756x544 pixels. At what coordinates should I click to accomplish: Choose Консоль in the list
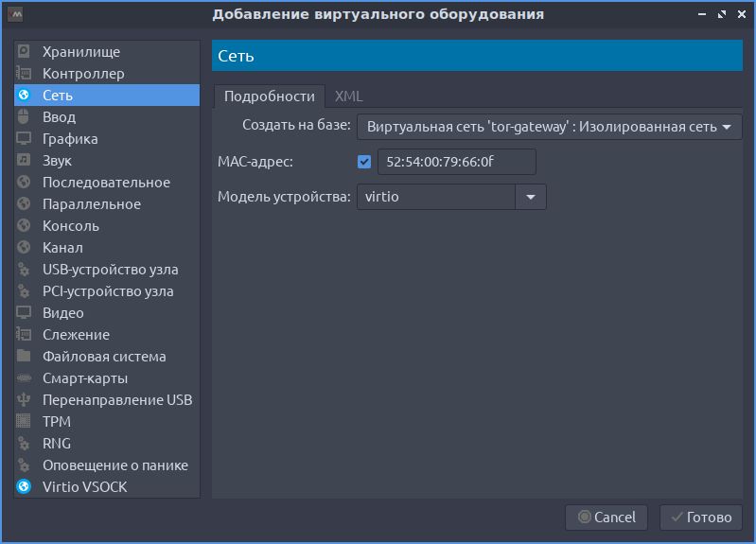107,225
